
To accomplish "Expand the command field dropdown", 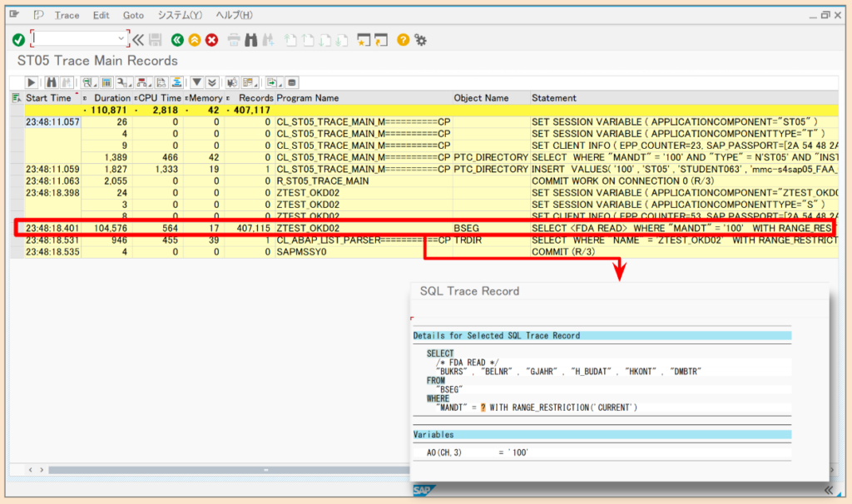I will (119, 38).
